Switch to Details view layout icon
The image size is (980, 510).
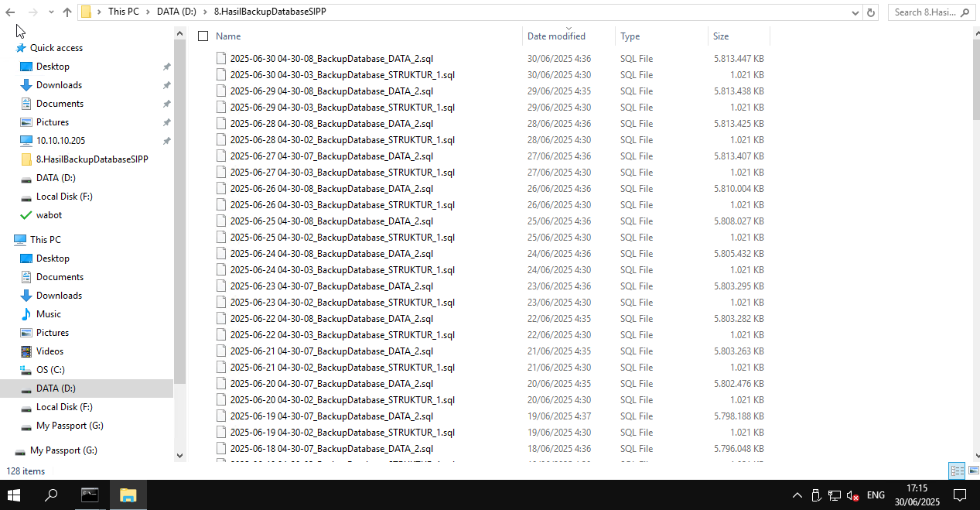(x=957, y=471)
